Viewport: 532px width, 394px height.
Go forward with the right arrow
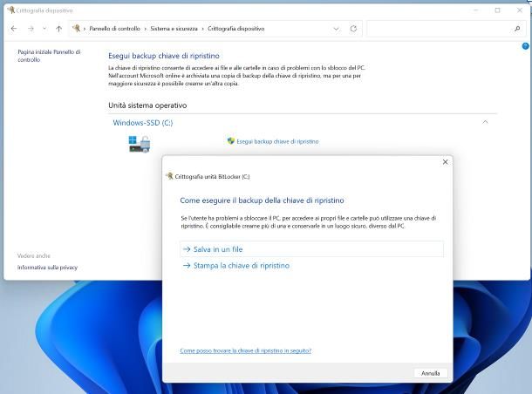click(31, 29)
